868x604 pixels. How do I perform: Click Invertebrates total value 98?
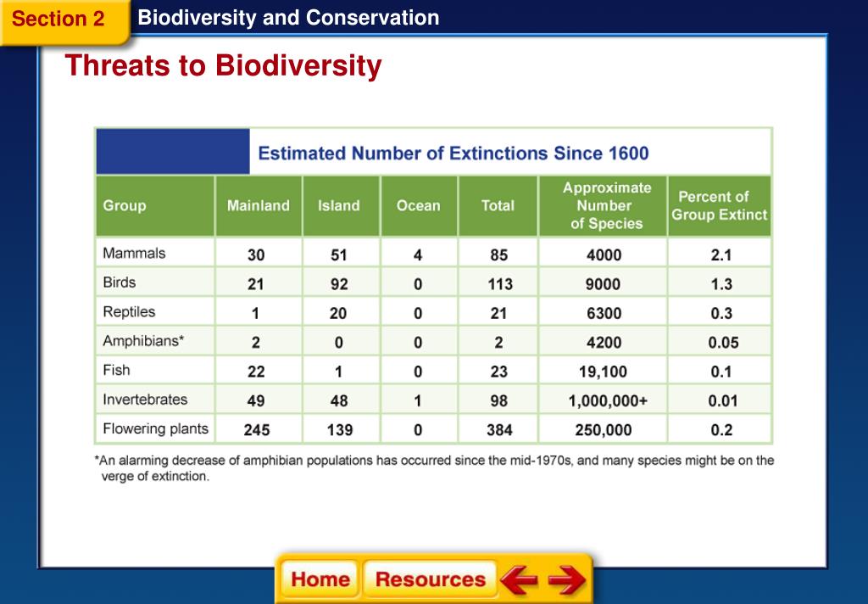click(498, 400)
